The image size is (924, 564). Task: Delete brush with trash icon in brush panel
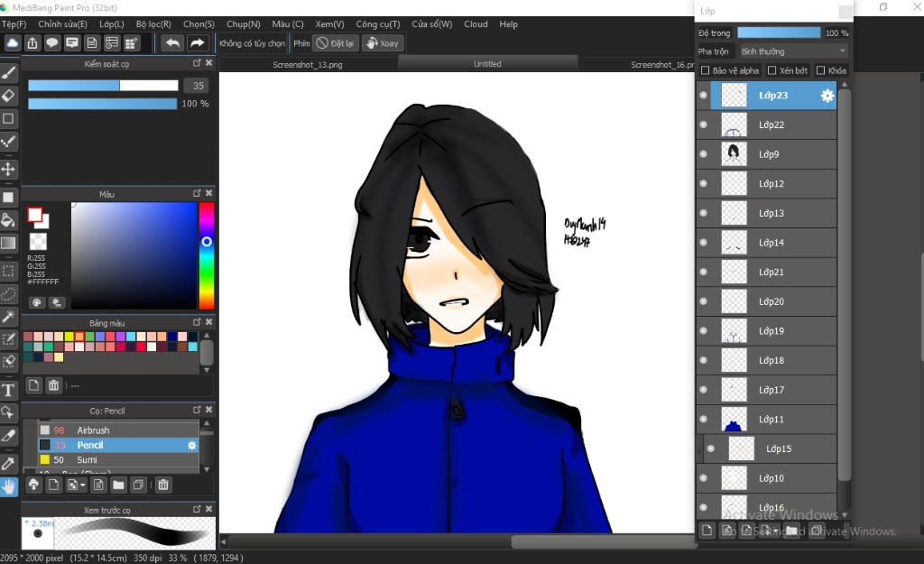click(x=163, y=485)
